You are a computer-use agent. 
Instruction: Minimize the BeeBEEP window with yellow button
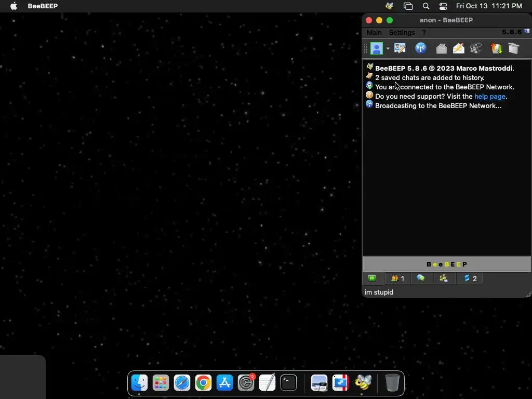click(379, 20)
